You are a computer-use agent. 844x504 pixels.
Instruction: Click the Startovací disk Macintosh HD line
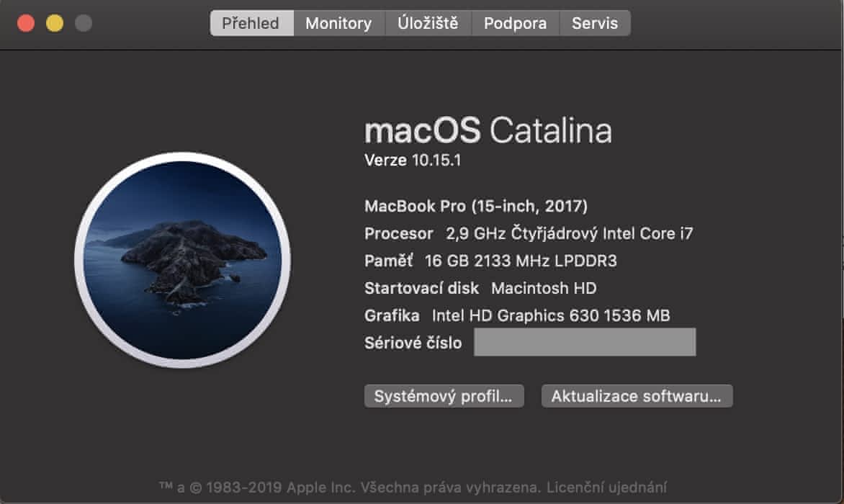[480, 288]
